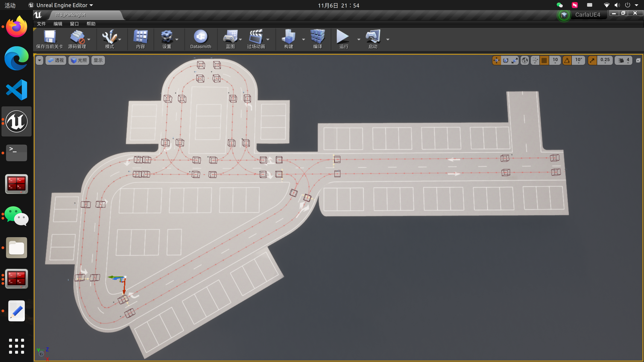Expand the Build options arrow

point(303,39)
